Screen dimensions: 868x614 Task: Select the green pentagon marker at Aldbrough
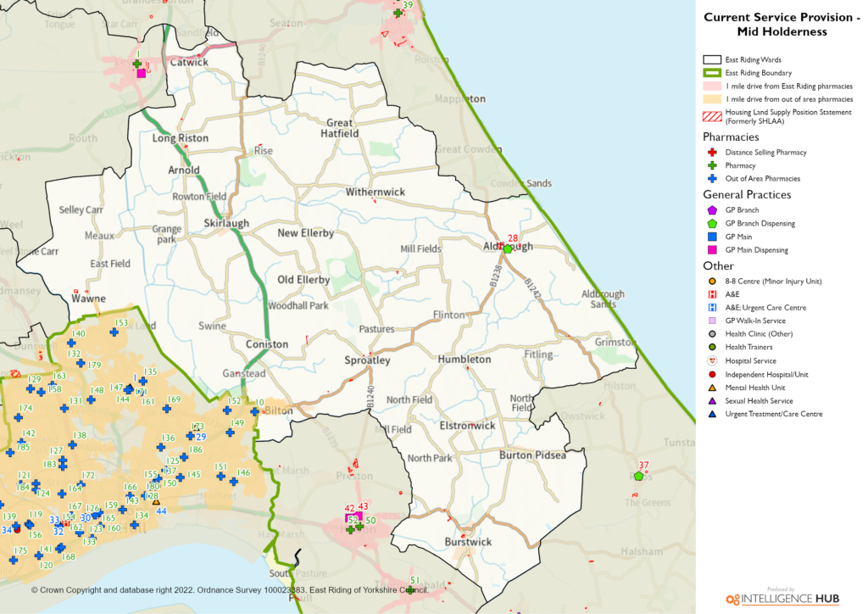507,249
